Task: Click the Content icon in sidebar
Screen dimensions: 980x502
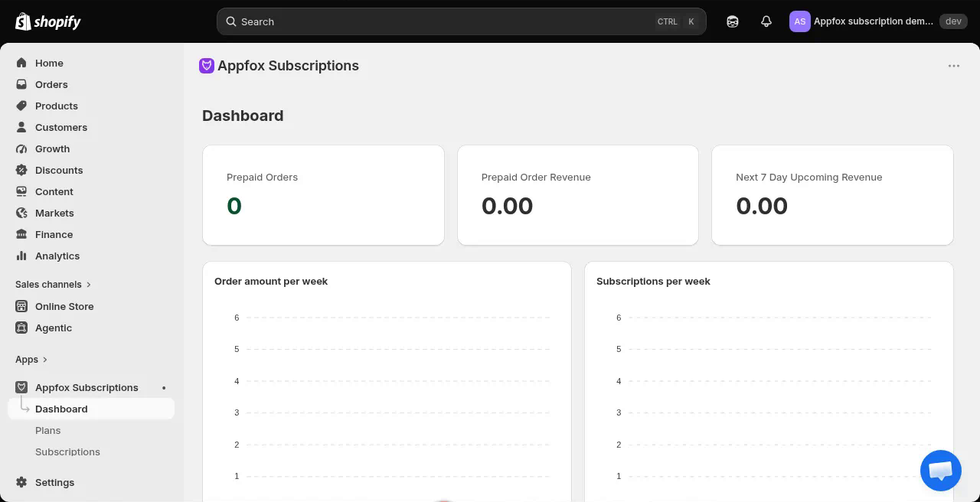Action: click(x=21, y=191)
